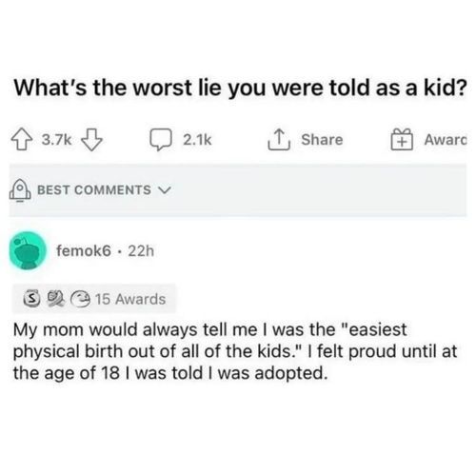Click the 2.1k comment count
Viewport: 476px width, 455px height.
tap(197, 140)
